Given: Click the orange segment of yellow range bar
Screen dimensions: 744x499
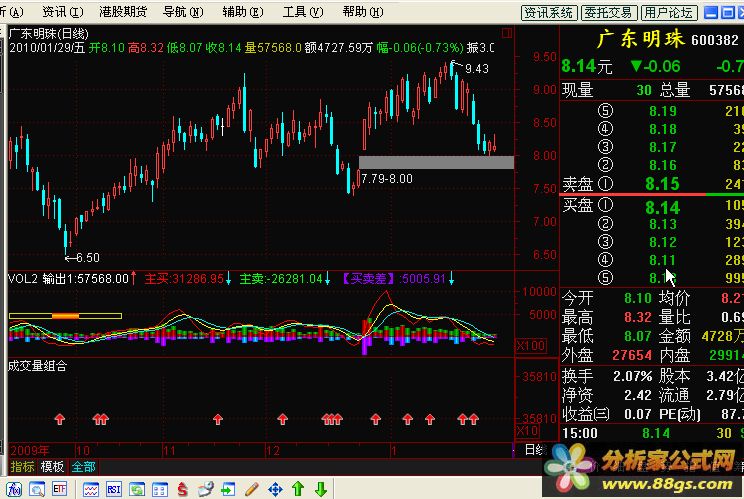Looking at the screenshot, I should [x=65, y=316].
